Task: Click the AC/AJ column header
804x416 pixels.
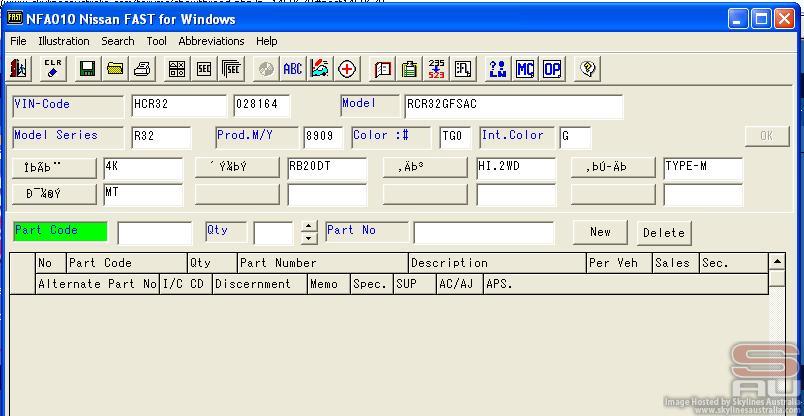Action: pos(460,284)
